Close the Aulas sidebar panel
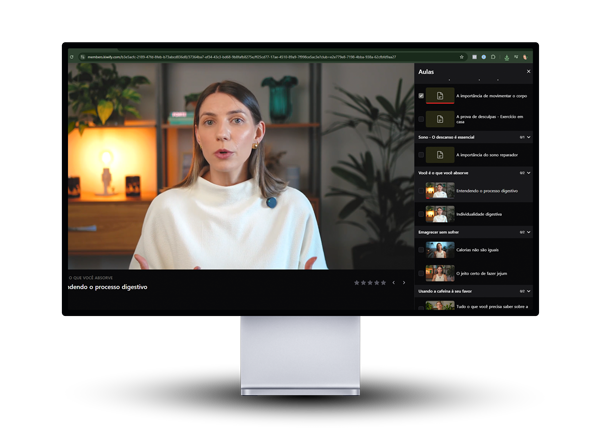600x432 pixels. point(528,71)
